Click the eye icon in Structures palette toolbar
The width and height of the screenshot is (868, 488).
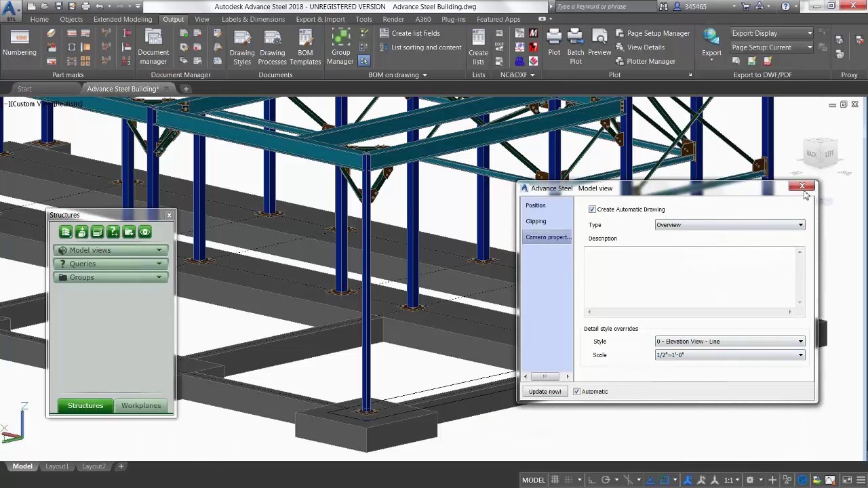point(145,232)
